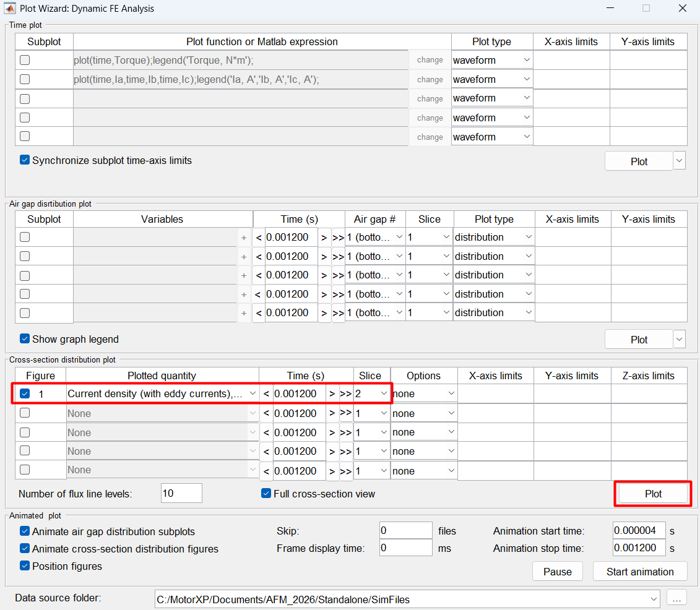
Task: Jump to end time in last cross-section row
Action: (346, 471)
